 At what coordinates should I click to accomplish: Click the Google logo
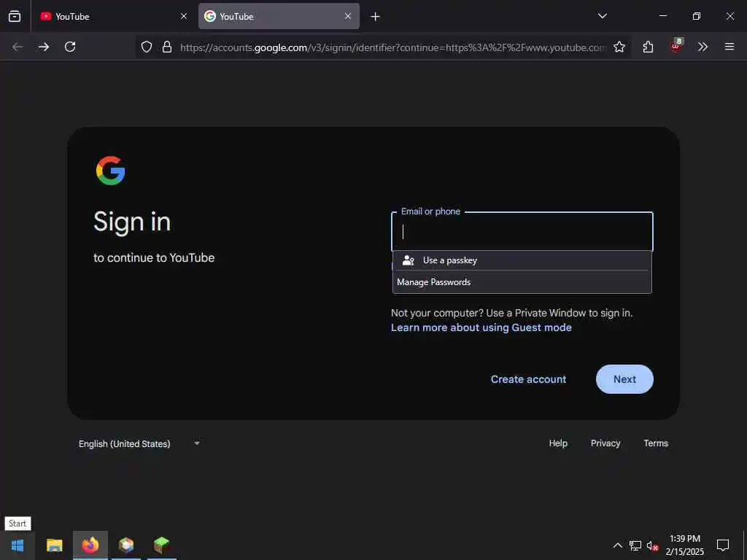coord(111,171)
